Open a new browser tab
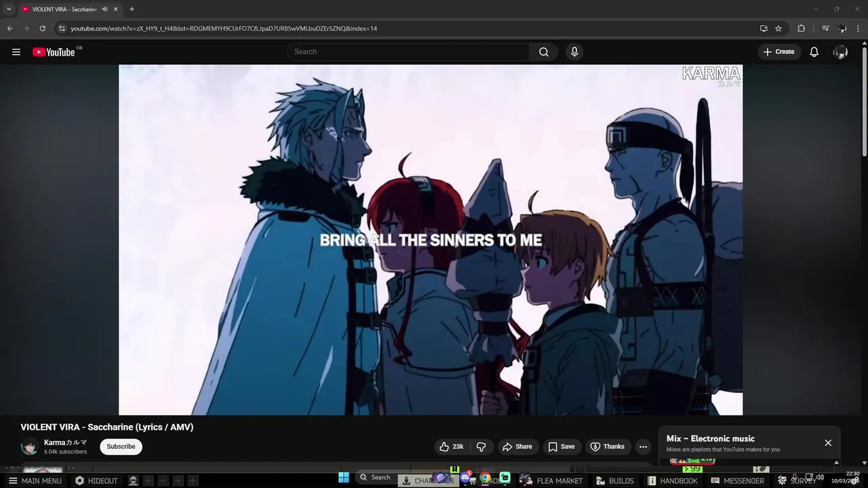868x488 pixels. point(132,9)
